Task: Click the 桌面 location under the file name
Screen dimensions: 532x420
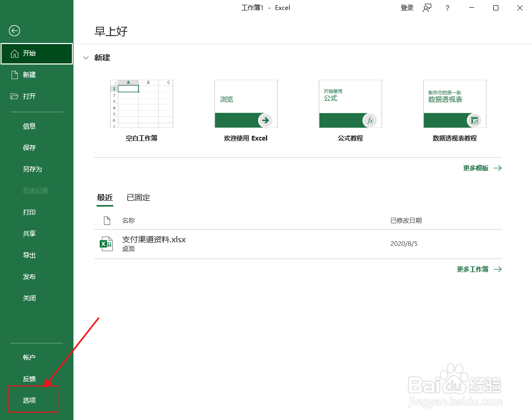Action: tap(129, 249)
